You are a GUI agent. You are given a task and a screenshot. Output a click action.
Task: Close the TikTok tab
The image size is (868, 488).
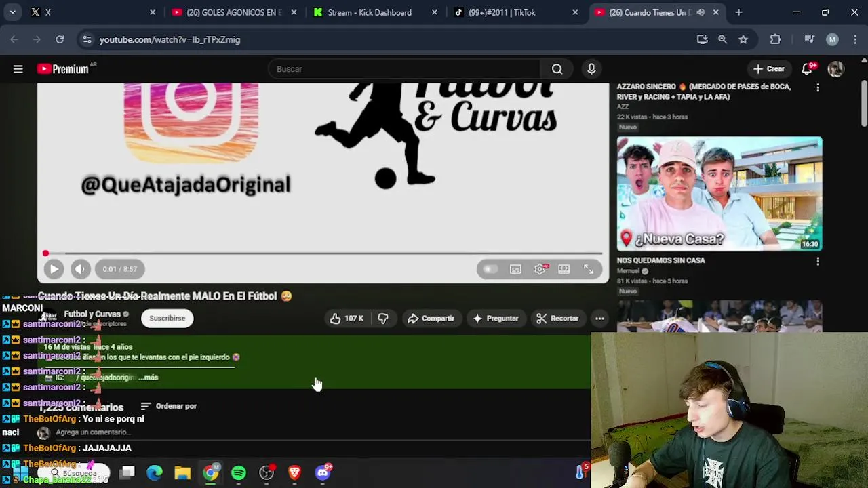575,12
